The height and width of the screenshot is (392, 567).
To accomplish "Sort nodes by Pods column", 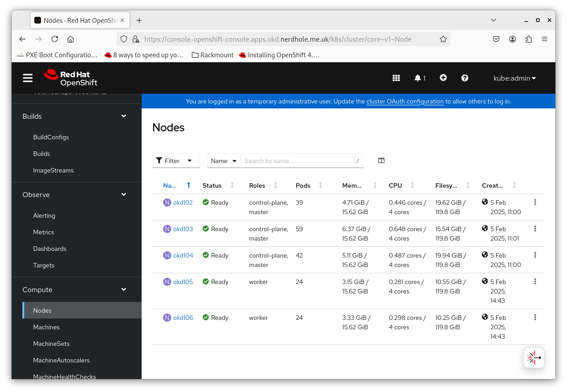I will (309, 185).
